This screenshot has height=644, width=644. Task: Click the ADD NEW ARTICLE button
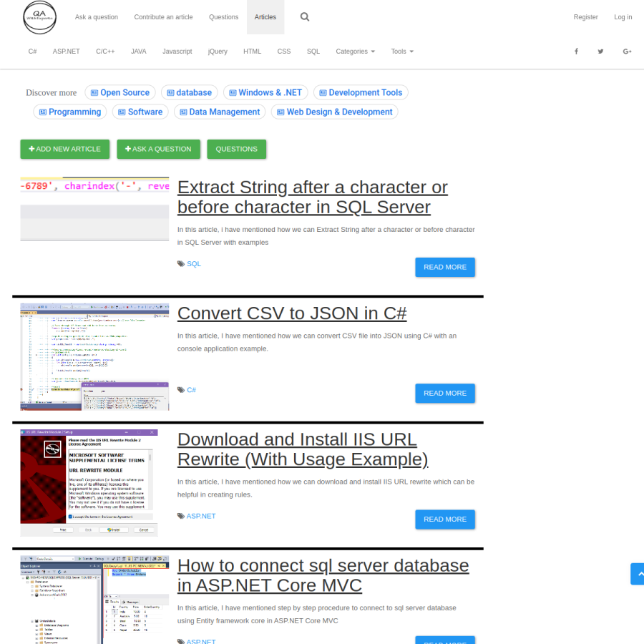65,149
